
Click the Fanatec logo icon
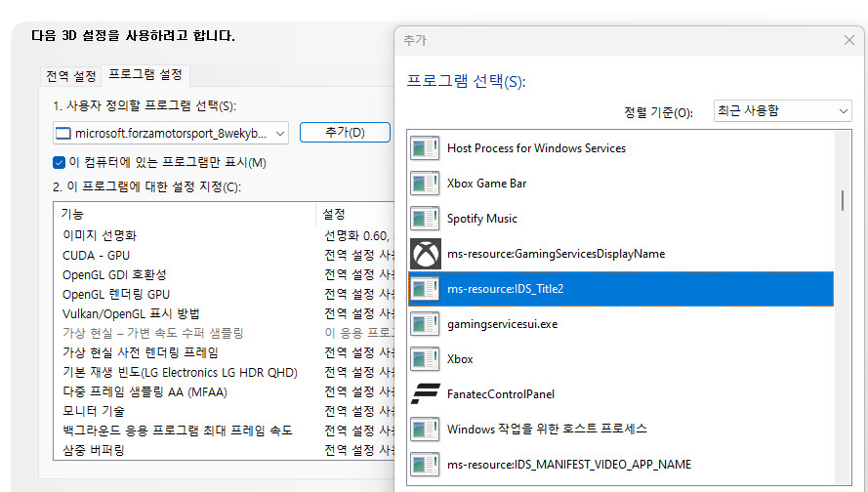coord(425,394)
